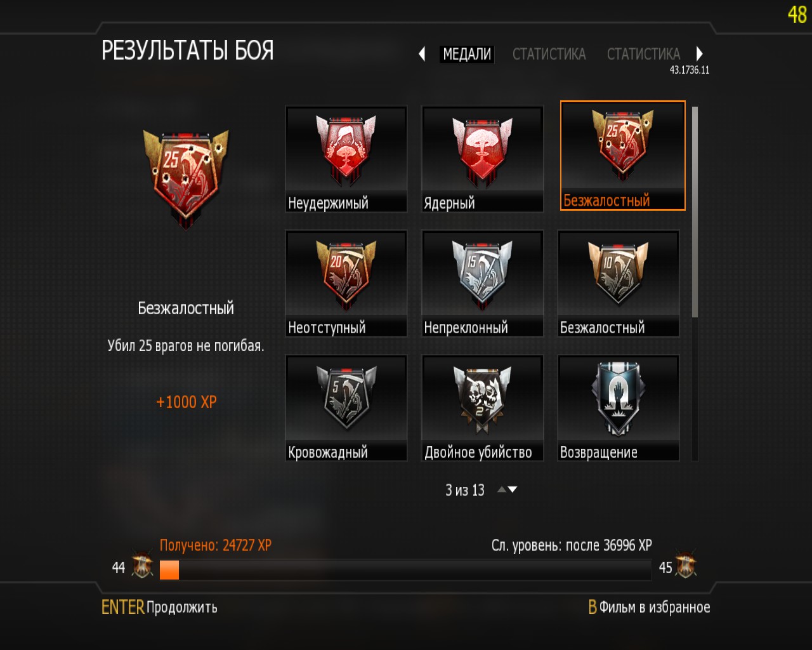Click the orange XP progress bar
Image resolution: width=812 pixels, height=650 pixels.
click(x=405, y=570)
